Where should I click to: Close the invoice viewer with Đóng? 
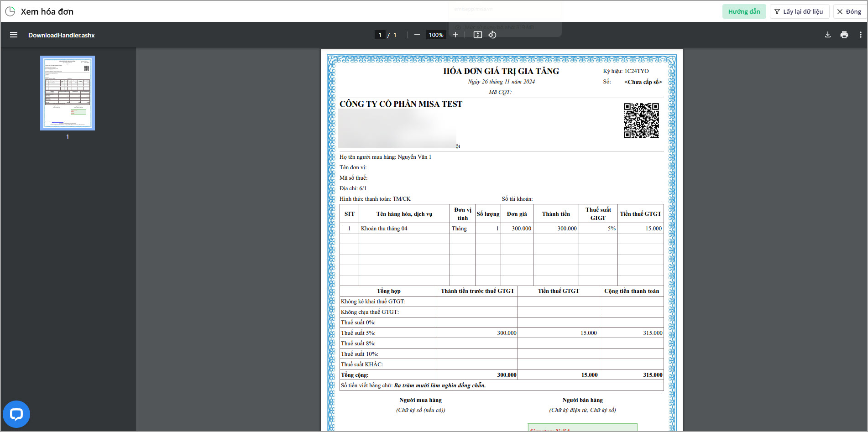click(x=849, y=11)
